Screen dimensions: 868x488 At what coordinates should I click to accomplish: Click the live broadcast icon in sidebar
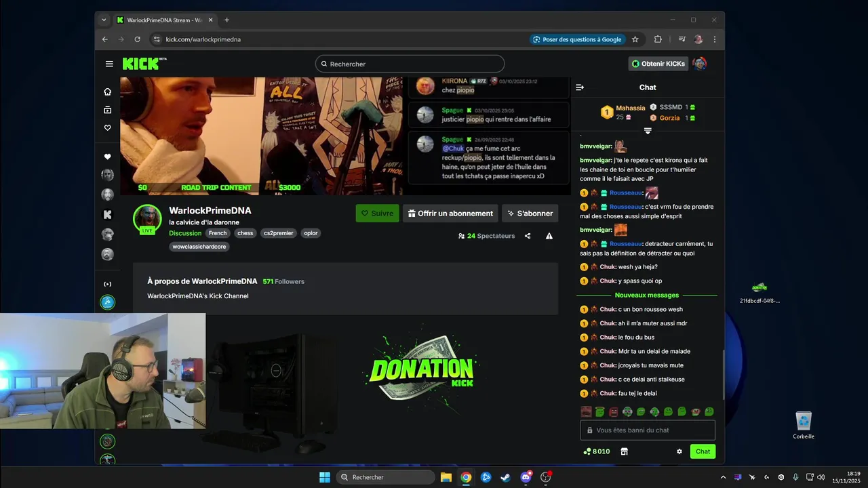coord(107,284)
